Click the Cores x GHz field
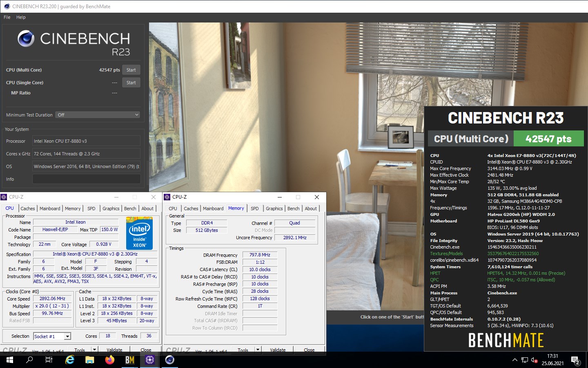Image resolution: width=588 pixels, height=368 pixels. [86, 154]
